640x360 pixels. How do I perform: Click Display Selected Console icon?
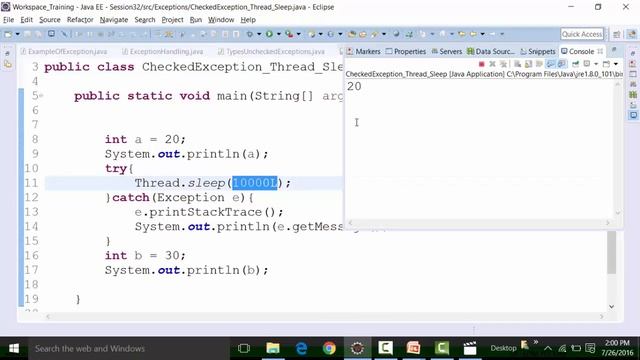[x=587, y=64]
